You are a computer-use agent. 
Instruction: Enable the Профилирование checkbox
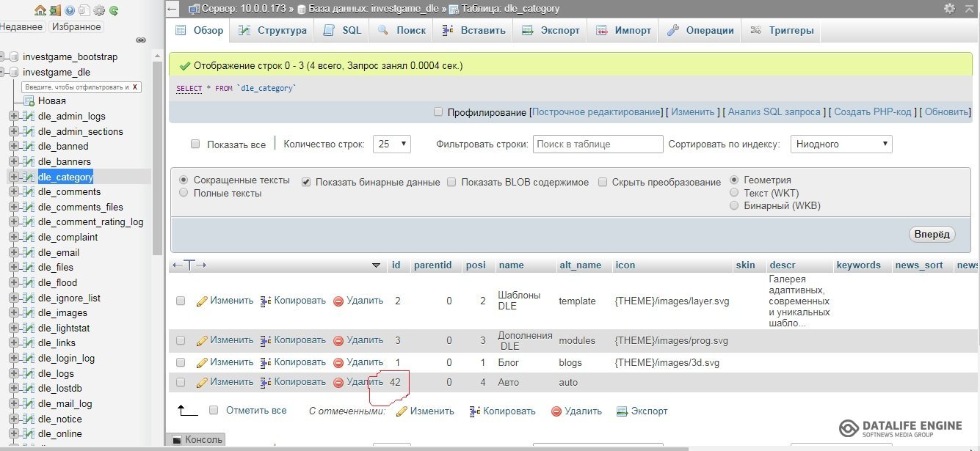[438, 112]
